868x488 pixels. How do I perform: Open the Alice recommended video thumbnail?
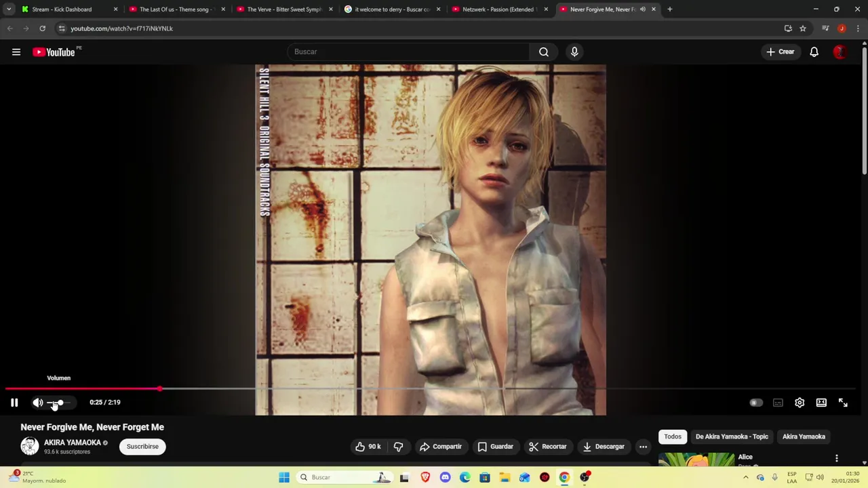point(696,460)
